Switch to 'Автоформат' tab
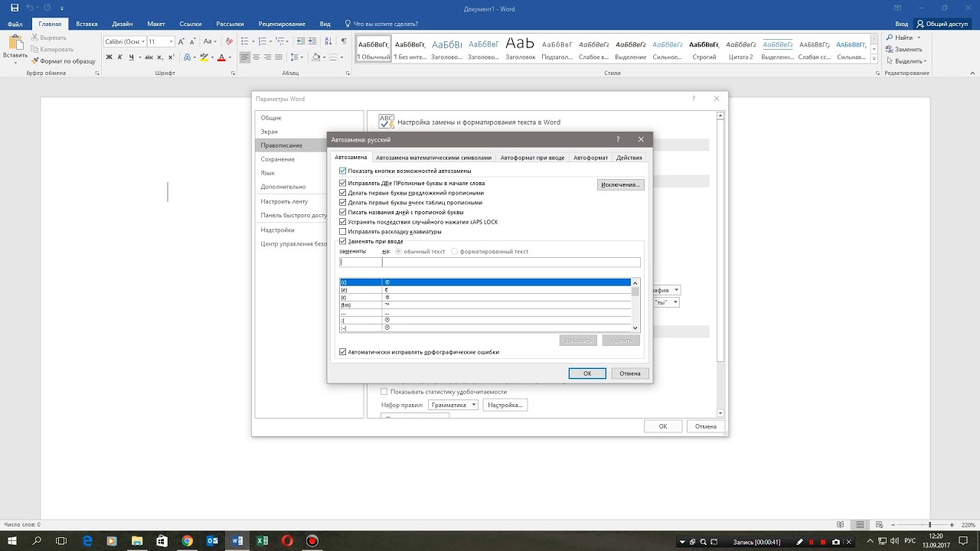This screenshot has width=980, height=551. (591, 158)
